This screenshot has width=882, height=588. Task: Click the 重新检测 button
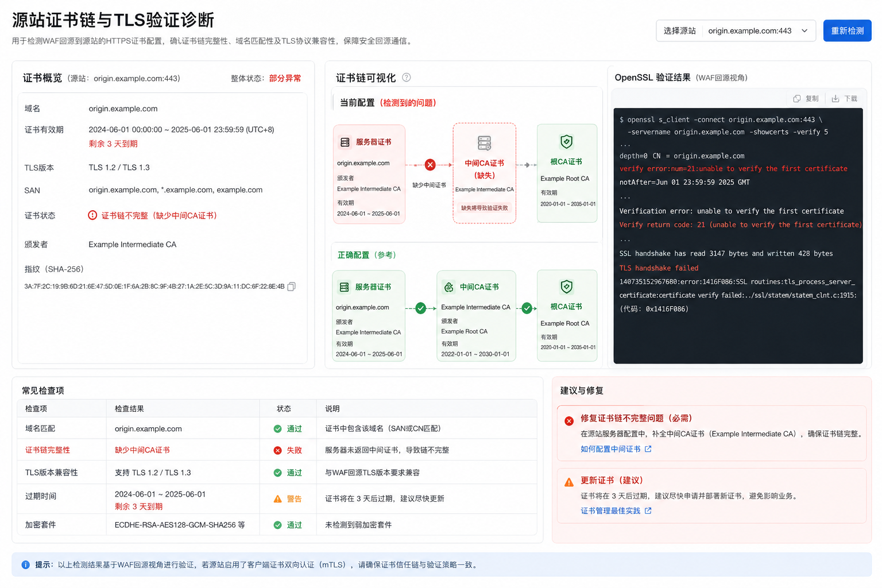point(847,30)
